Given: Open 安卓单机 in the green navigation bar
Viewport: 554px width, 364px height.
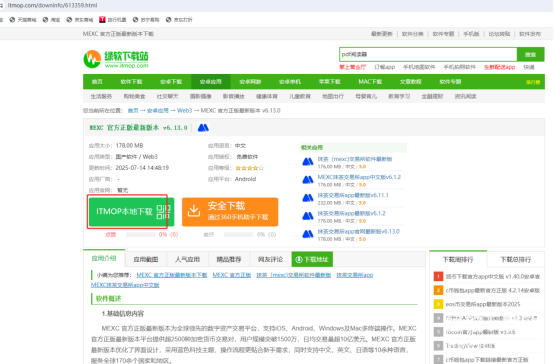Looking at the screenshot, I should click(290, 82).
